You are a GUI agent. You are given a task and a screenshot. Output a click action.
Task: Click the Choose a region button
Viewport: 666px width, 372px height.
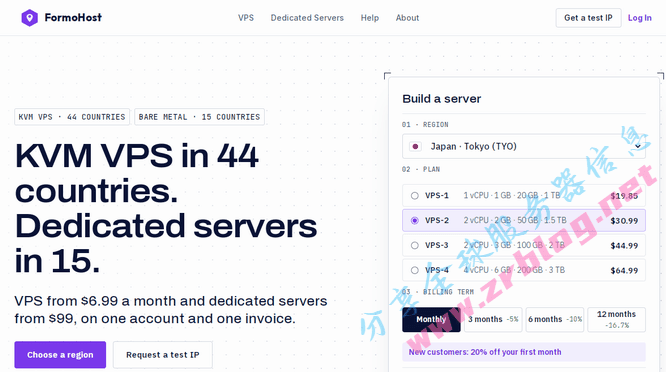[x=60, y=355]
